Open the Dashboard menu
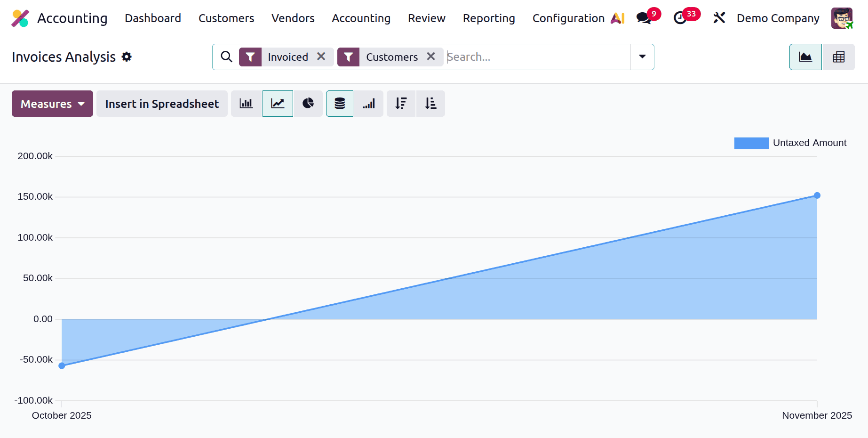The height and width of the screenshot is (438, 868). (153, 18)
